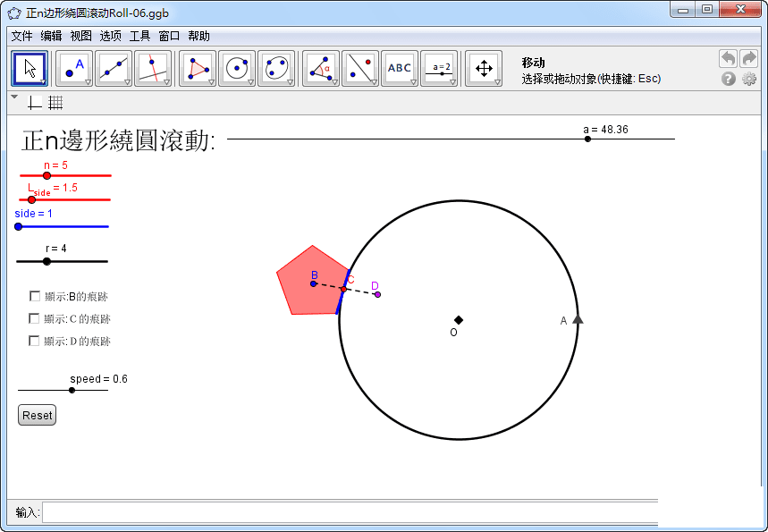Image resolution: width=768 pixels, height=532 pixels.
Task: Enable the 顯示:C的痕跡 checkbox
Action: (x=34, y=318)
